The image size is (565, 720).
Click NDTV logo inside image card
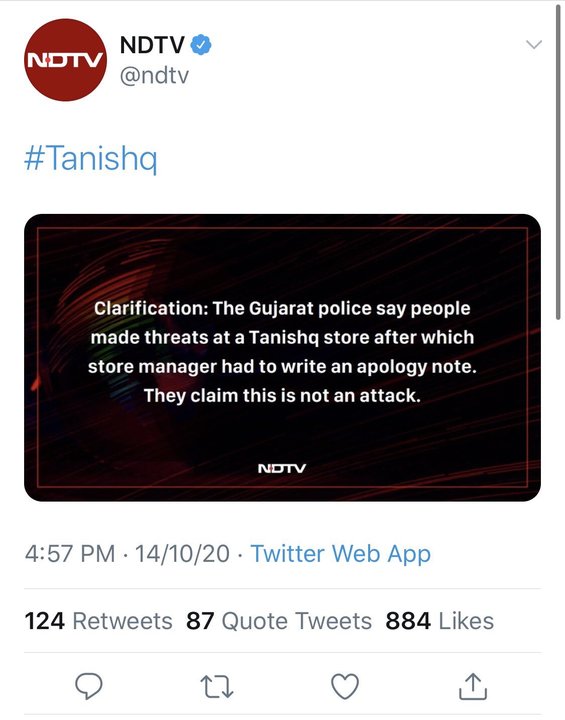tap(282, 468)
